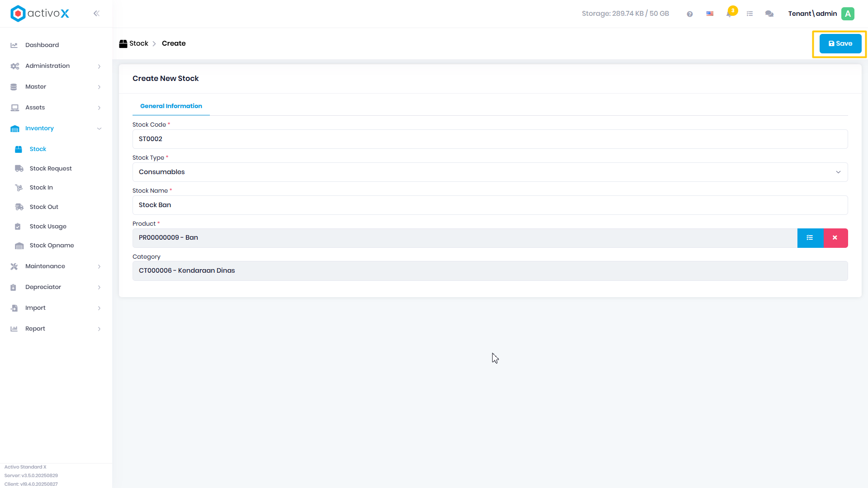Click the Stock In cart icon
This screenshot has height=488, width=868.
point(19,188)
